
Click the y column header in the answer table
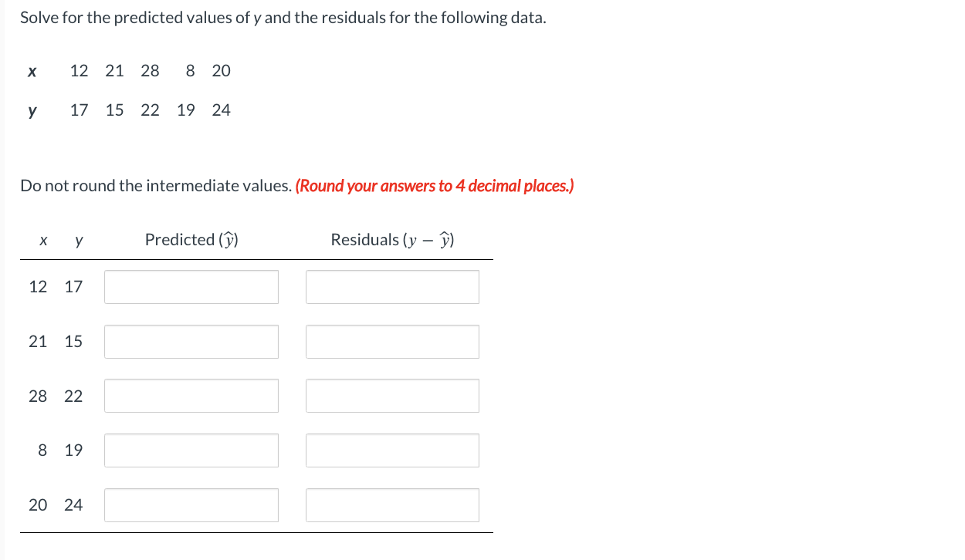[77, 240]
